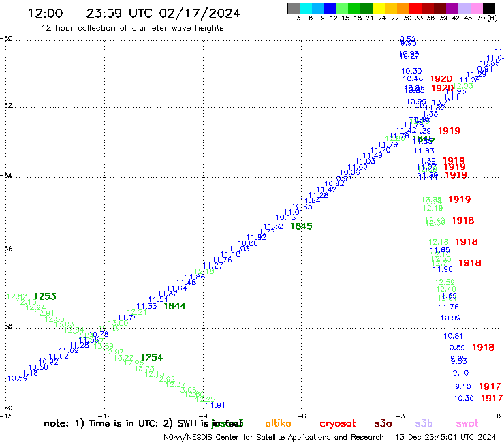The image size is (504, 443).
Task: Click the wave height value "12.03"
Action: (x=463, y=86)
